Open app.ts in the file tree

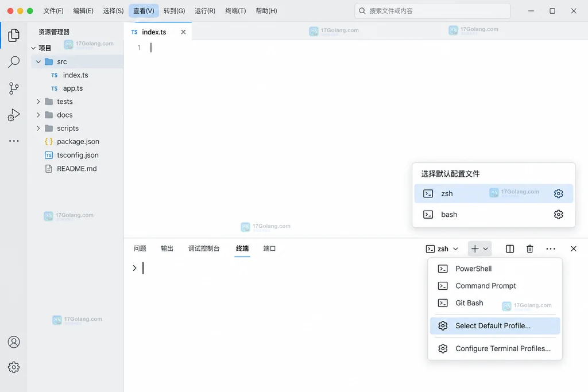pos(77,88)
